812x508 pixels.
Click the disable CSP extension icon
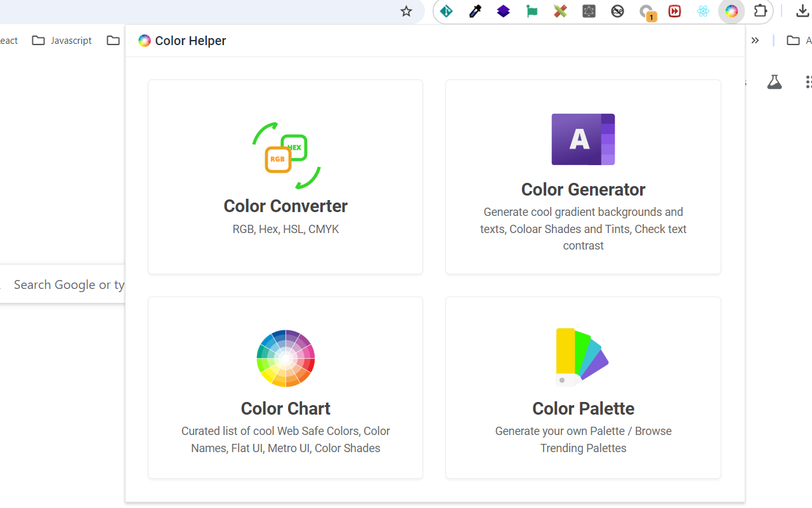[x=617, y=11]
